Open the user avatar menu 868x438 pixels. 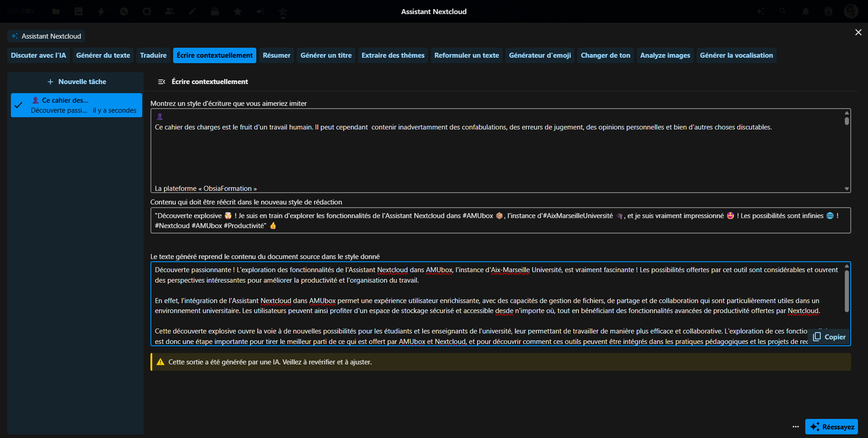tap(851, 11)
